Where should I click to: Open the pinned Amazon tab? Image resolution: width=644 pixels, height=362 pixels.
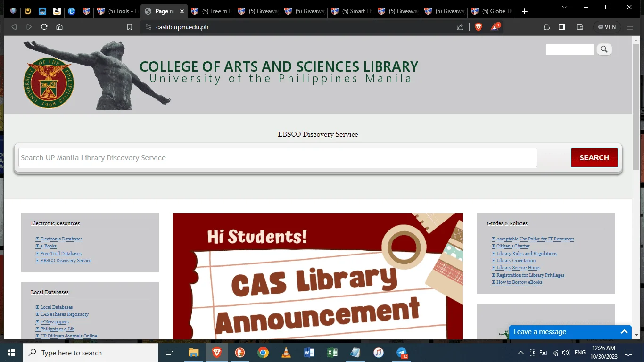[57, 11]
